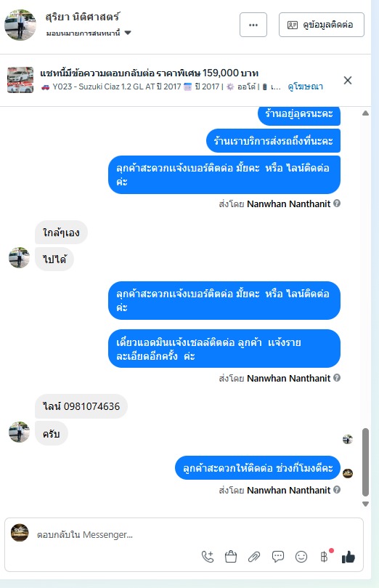Screen dimensions: 379x588
Task: Open the three-dots more options button
Action: (x=253, y=25)
